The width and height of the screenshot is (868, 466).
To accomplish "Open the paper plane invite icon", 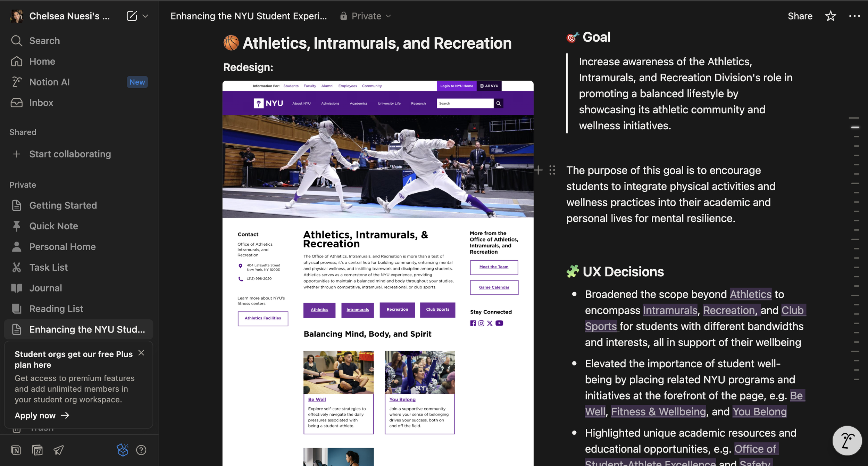I will [x=58, y=450].
